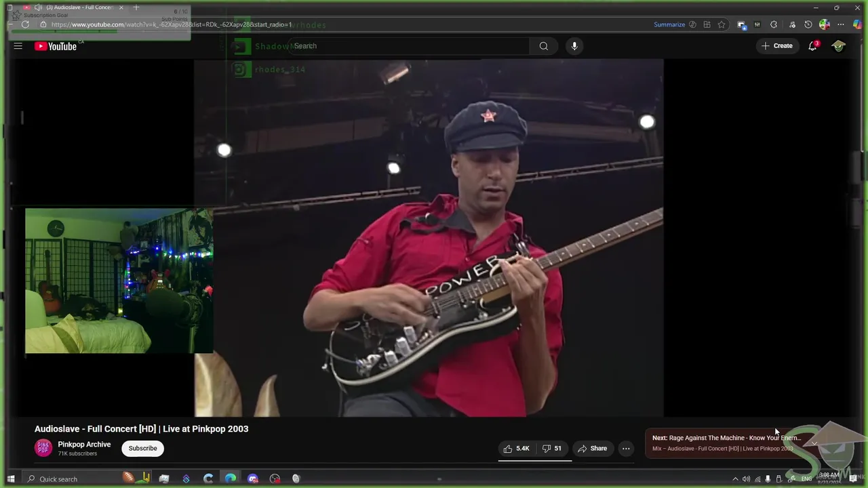
Task: Open a new browser tab
Action: [x=136, y=7]
